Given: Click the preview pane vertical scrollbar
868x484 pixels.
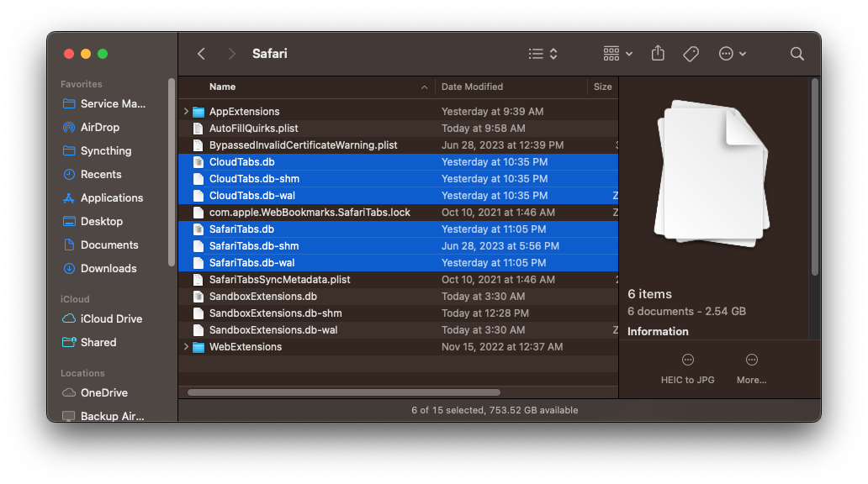Looking at the screenshot, I should pos(814,176).
